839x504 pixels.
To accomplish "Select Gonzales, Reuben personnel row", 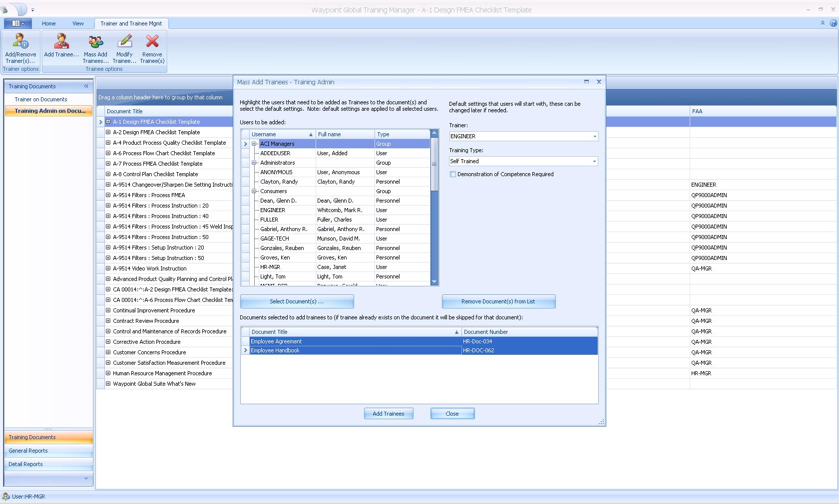I will [335, 248].
